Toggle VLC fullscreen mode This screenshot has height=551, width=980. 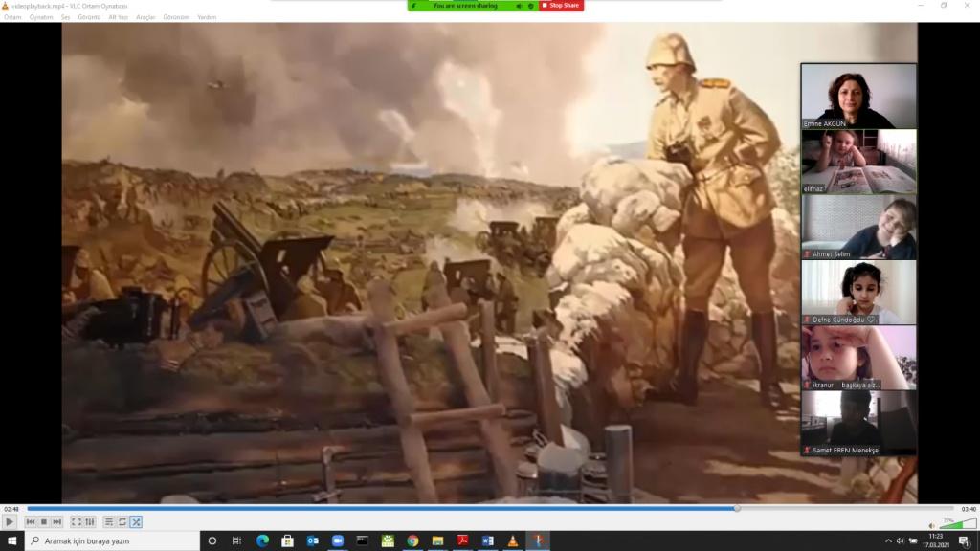(77, 521)
